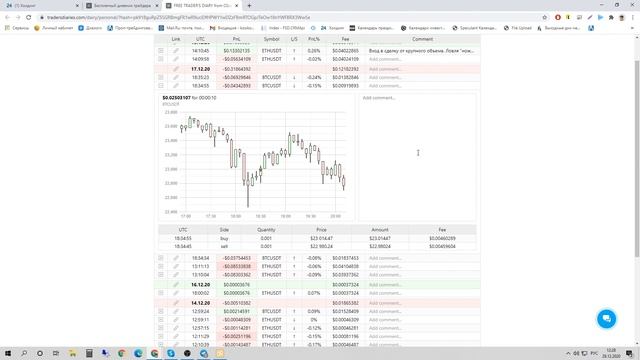Open the 'File Upload' bookmark

pyautogui.click(x=518, y=28)
